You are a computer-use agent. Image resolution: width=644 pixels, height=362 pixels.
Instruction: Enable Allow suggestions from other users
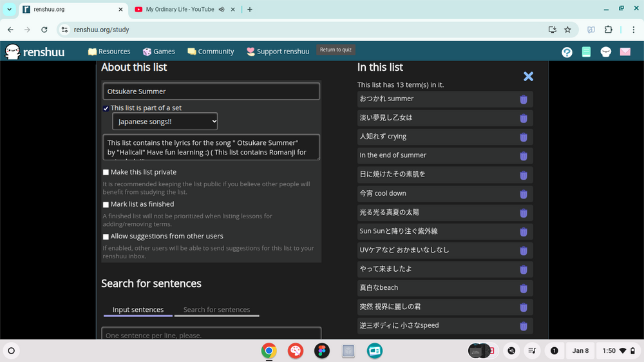tap(106, 236)
